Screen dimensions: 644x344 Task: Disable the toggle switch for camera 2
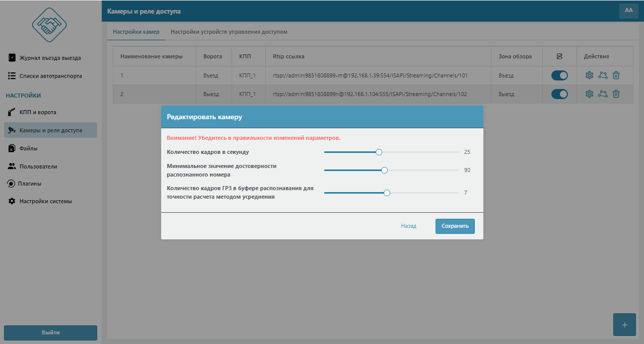coord(559,94)
